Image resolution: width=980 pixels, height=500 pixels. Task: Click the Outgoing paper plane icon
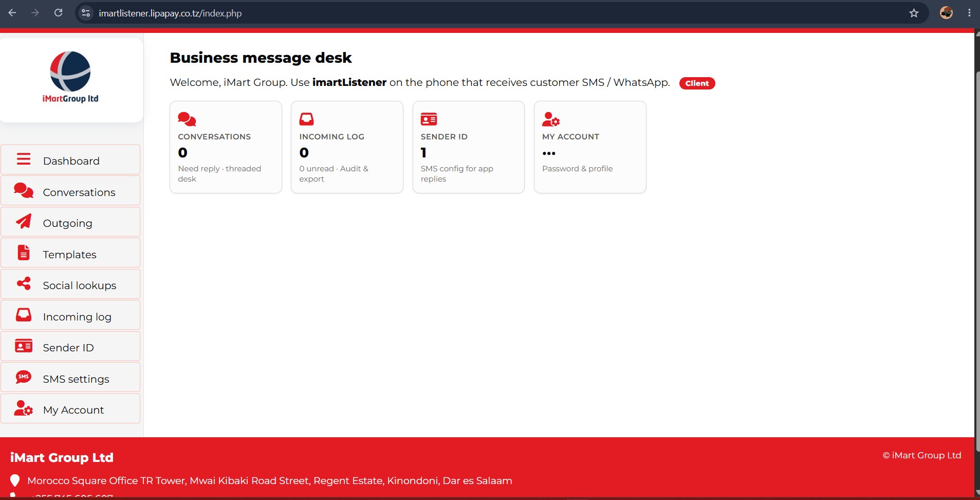click(x=24, y=221)
